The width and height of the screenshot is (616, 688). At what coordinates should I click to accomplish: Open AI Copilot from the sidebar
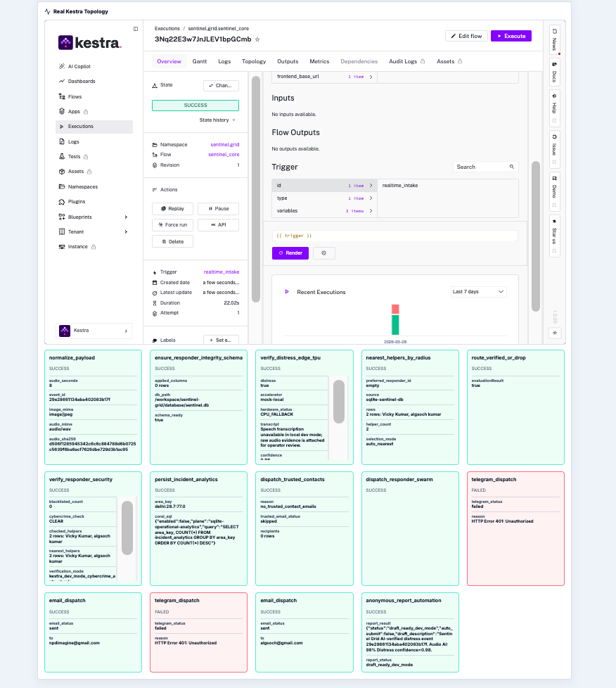[x=79, y=66]
